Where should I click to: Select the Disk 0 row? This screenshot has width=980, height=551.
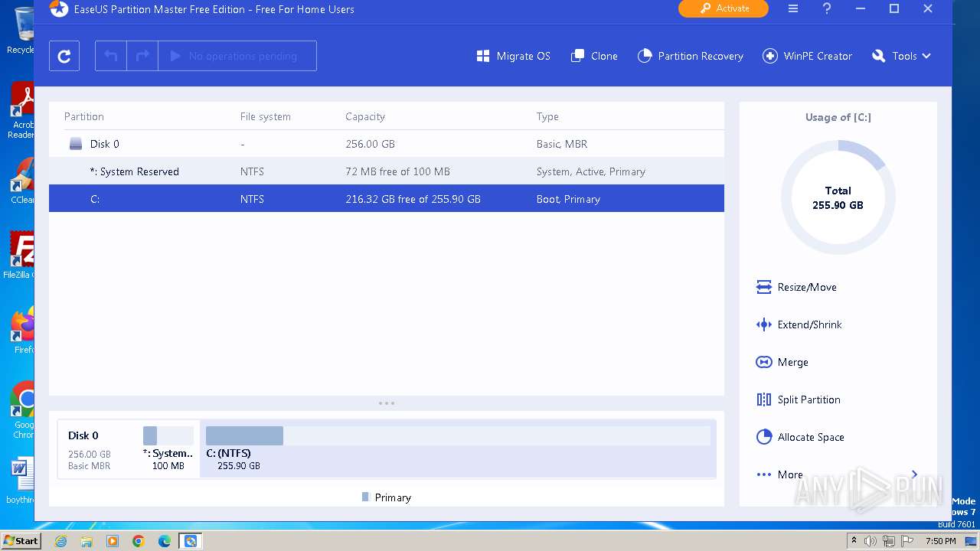click(x=387, y=144)
